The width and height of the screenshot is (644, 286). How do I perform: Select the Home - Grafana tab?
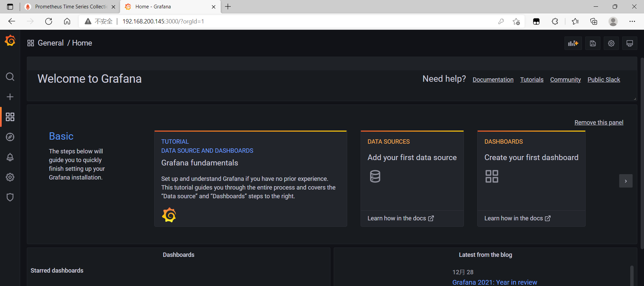click(170, 7)
